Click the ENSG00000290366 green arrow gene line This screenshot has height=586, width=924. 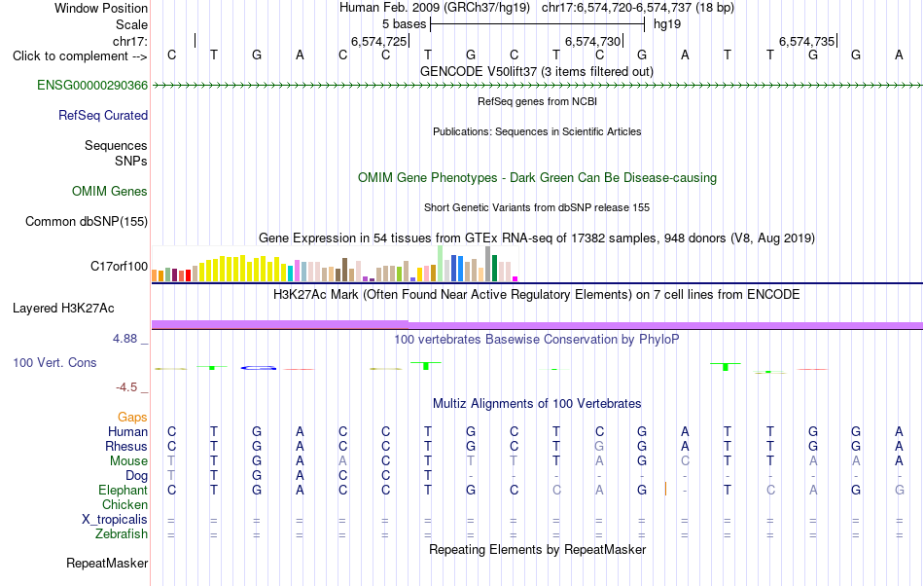click(x=537, y=86)
